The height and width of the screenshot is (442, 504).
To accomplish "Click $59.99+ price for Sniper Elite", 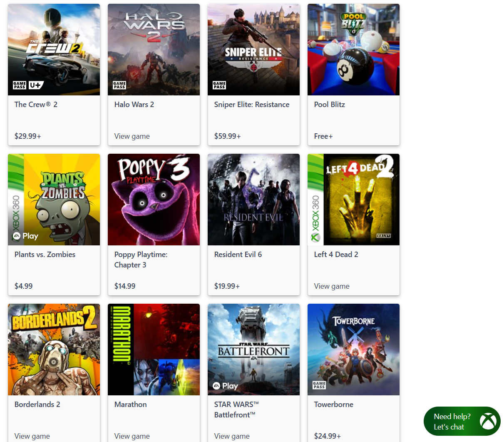I will click(x=228, y=136).
